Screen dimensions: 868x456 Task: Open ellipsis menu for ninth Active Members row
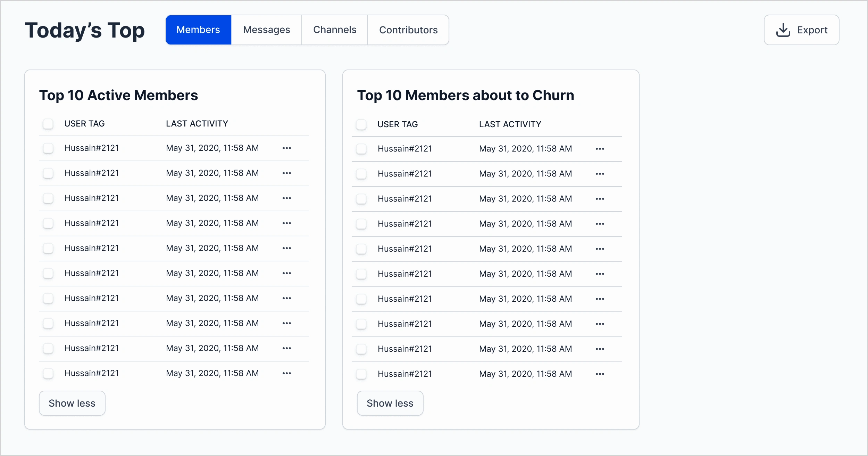click(x=287, y=348)
